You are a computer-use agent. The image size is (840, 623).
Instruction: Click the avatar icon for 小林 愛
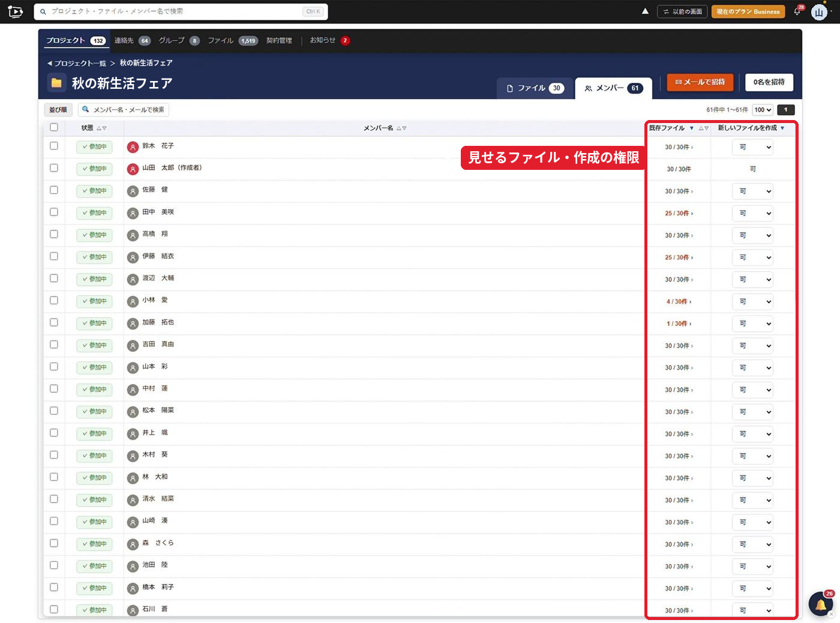click(133, 301)
